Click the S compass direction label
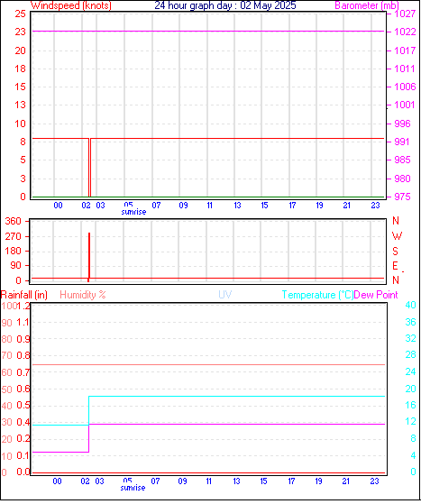 pos(395,251)
